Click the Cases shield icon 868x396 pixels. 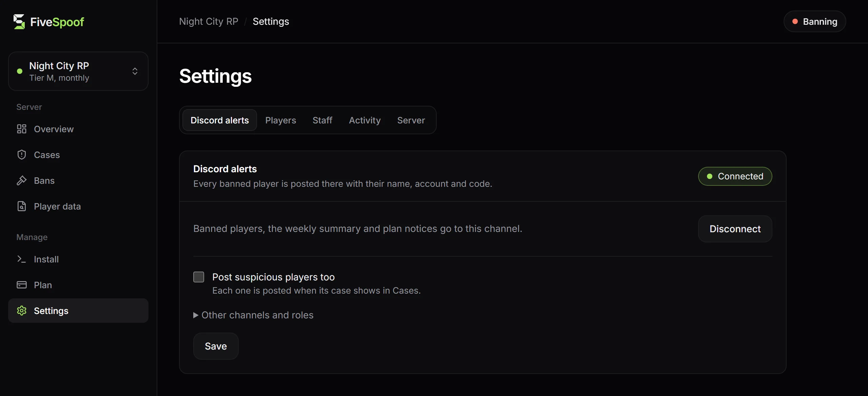tap(22, 155)
